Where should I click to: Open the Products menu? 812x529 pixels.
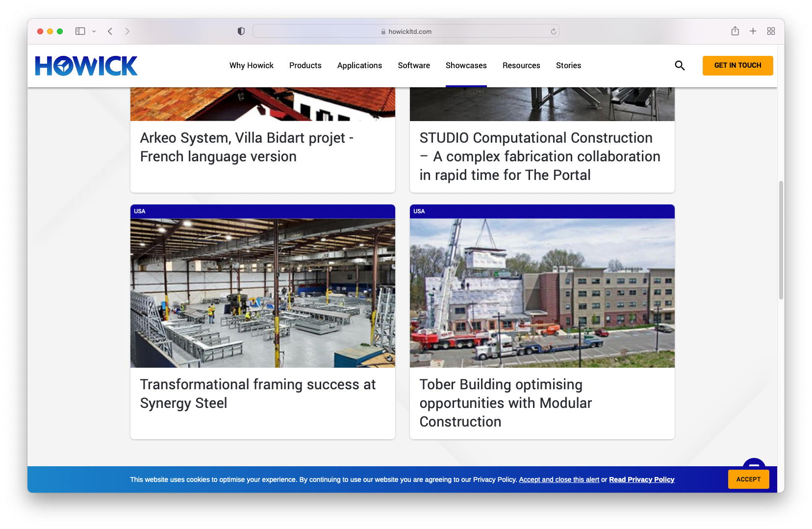pos(305,65)
